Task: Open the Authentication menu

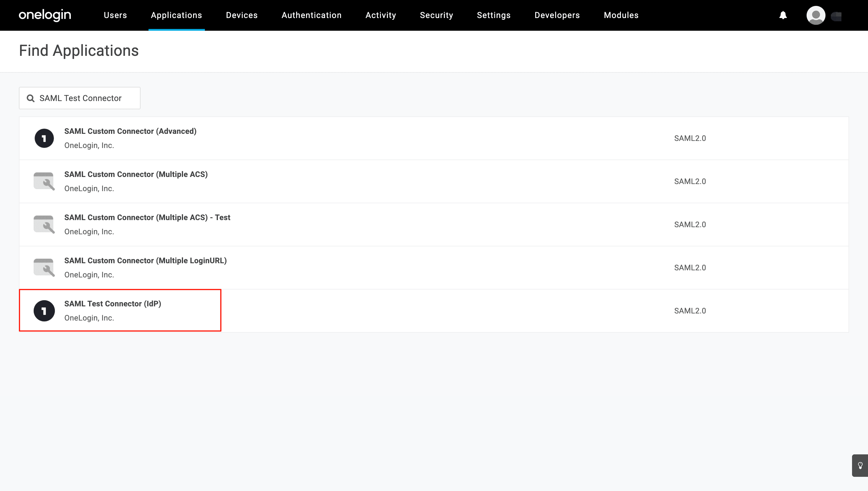Action: click(x=311, y=15)
